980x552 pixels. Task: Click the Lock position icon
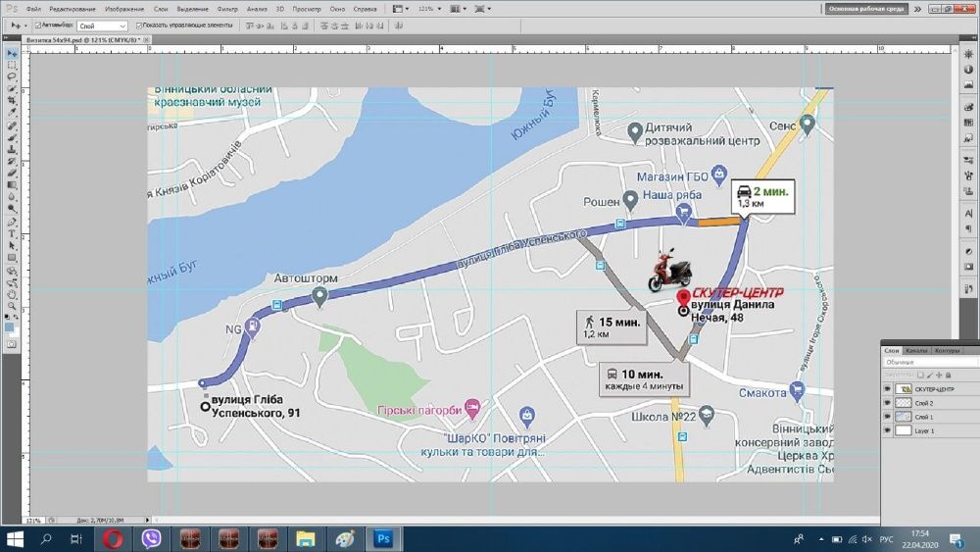939,376
